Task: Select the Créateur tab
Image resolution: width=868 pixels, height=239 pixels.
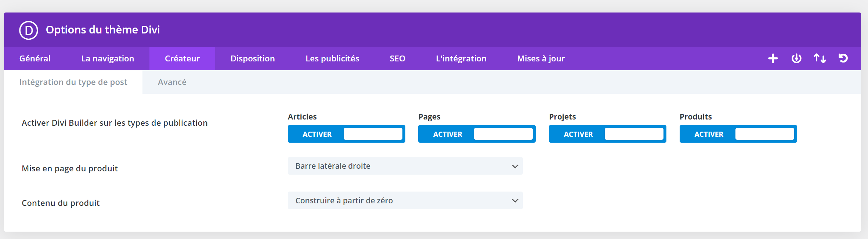Action: 182,58
